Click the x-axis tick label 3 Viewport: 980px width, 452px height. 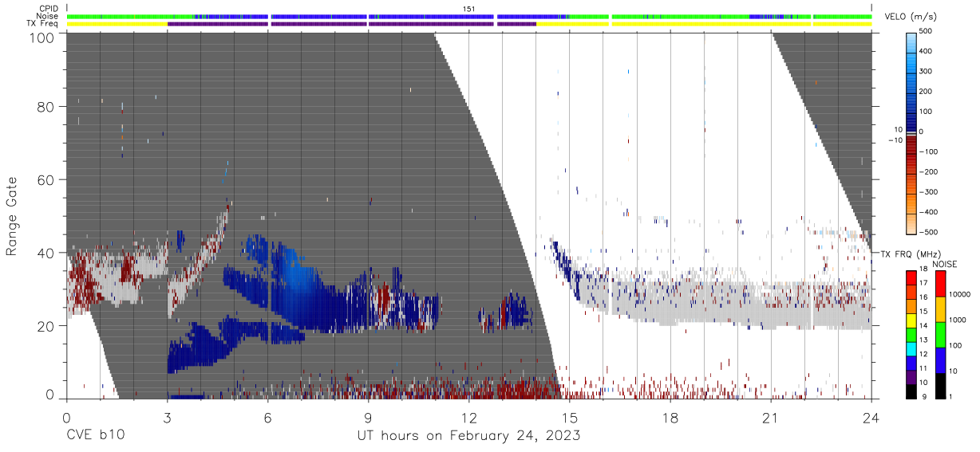pyautogui.click(x=167, y=417)
